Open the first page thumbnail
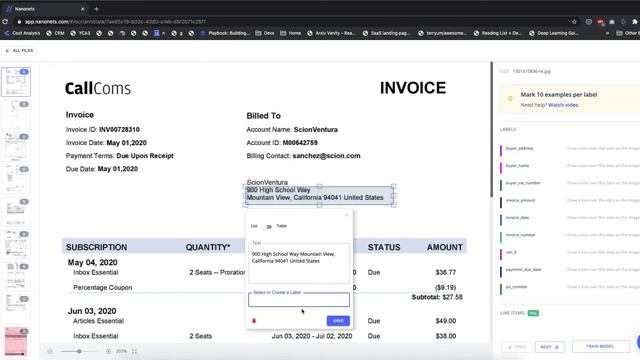 (16, 82)
